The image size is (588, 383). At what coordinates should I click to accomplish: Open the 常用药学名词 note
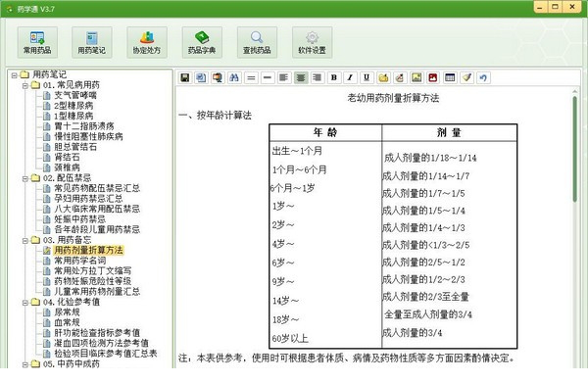click(x=80, y=261)
